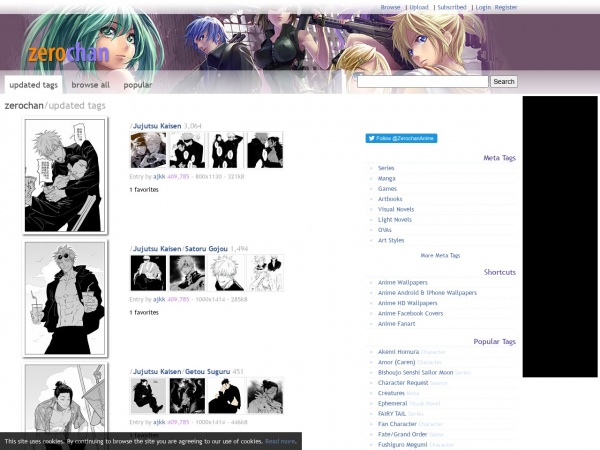
Task: Open Anime Facebook Covers shortcut
Action: (410, 313)
